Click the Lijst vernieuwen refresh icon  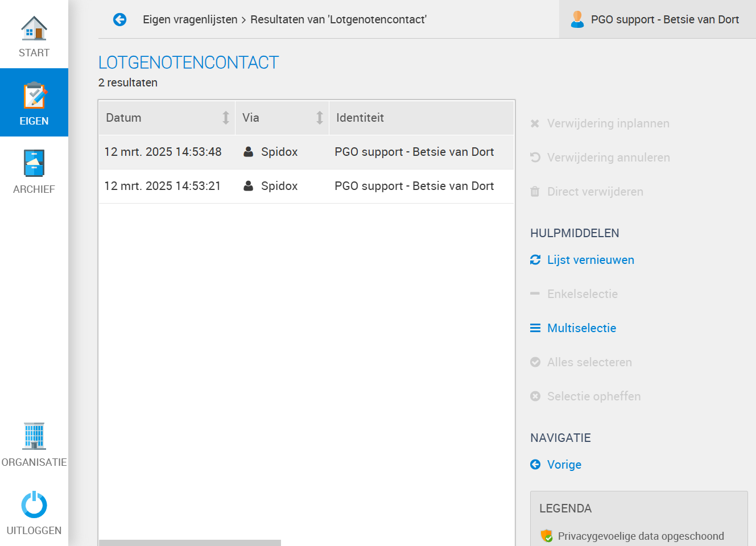[x=535, y=260]
